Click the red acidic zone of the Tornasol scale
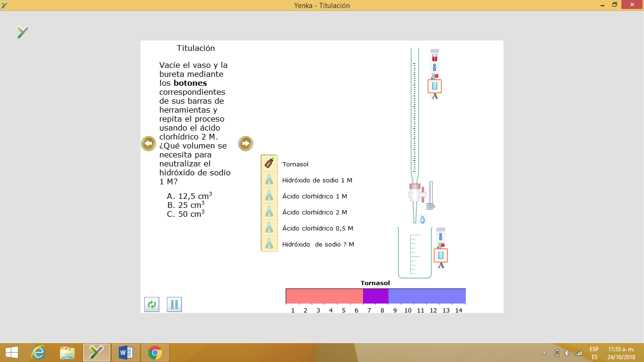The image size is (644, 362). pyautogui.click(x=324, y=296)
